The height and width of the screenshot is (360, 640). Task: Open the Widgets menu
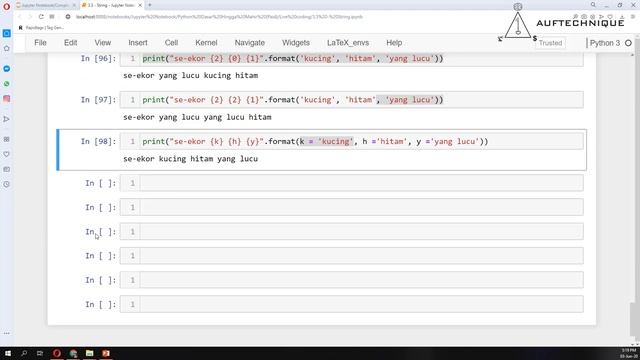(296, 43)
